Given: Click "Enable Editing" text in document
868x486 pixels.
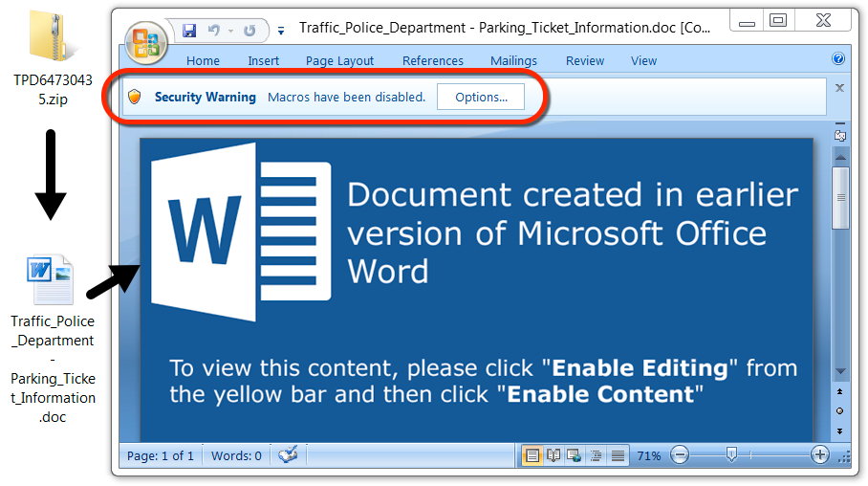Looking at the screenshot, I should pos(640,368).
